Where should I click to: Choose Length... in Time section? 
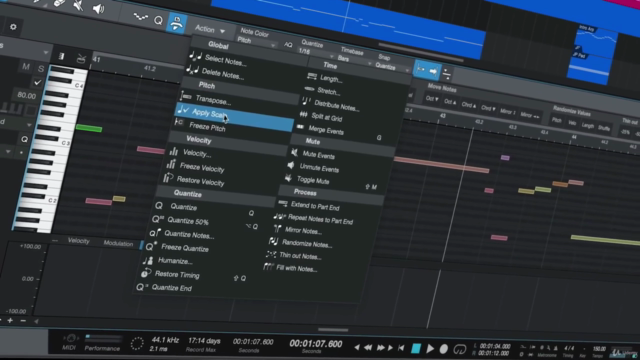[331, 78]
